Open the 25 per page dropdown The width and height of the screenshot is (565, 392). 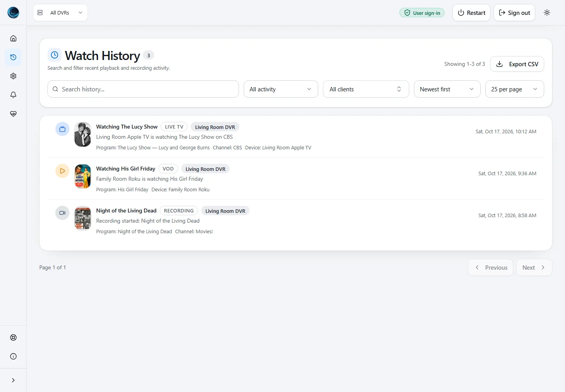pyautogui.click(x=515, y=89)
